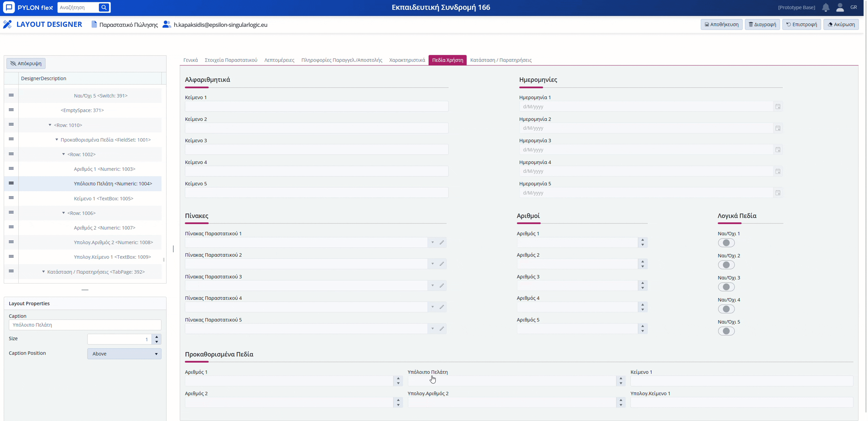Click the Διαγραφή delete button
The height and width of the screenshot is (421, 868).
762,24
